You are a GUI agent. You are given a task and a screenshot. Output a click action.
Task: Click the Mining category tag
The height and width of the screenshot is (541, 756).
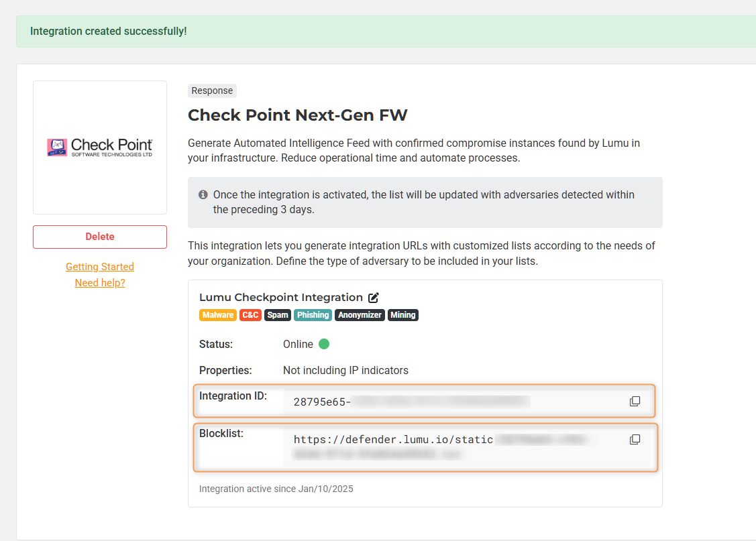tap(403, 315)
